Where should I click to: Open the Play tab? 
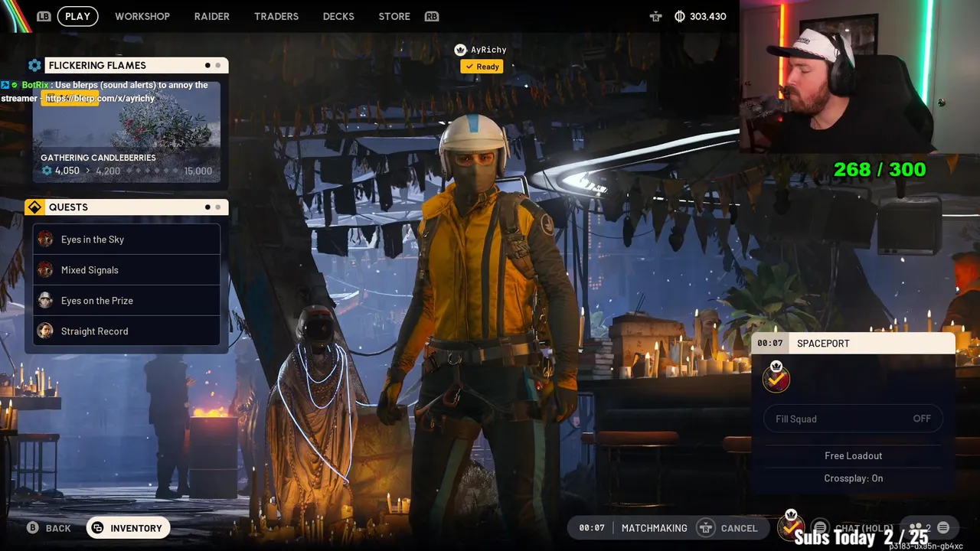coord(77,16)
